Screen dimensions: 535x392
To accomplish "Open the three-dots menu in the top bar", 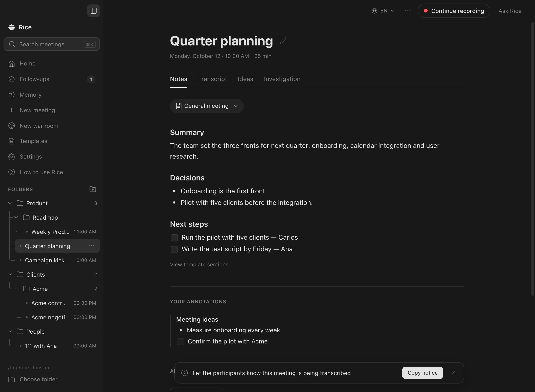I will point(408,11).
